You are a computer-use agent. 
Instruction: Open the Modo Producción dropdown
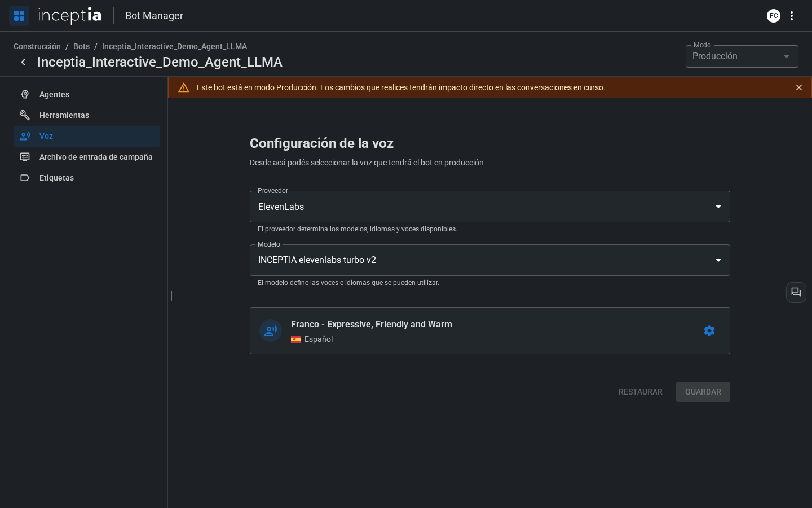point(742,56)
